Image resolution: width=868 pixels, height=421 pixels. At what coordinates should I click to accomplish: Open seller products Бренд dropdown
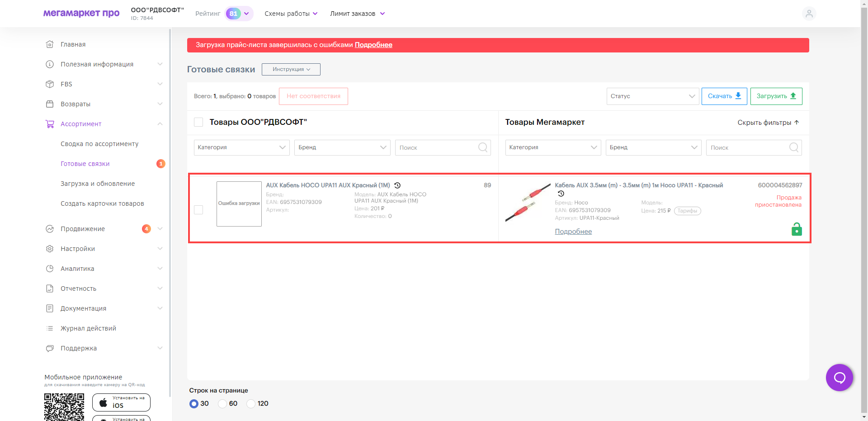pos(342,147)
